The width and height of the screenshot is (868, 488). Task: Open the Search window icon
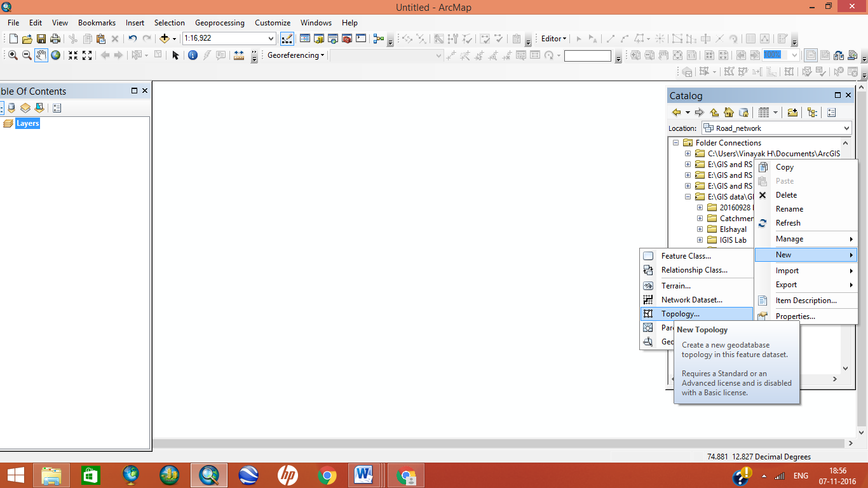click(x=333, y=38)
